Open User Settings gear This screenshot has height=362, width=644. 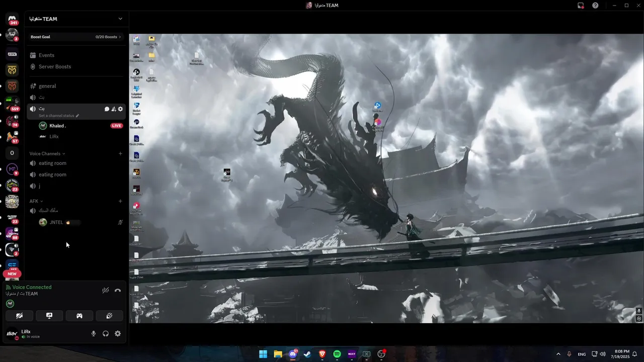click(118, 333)
